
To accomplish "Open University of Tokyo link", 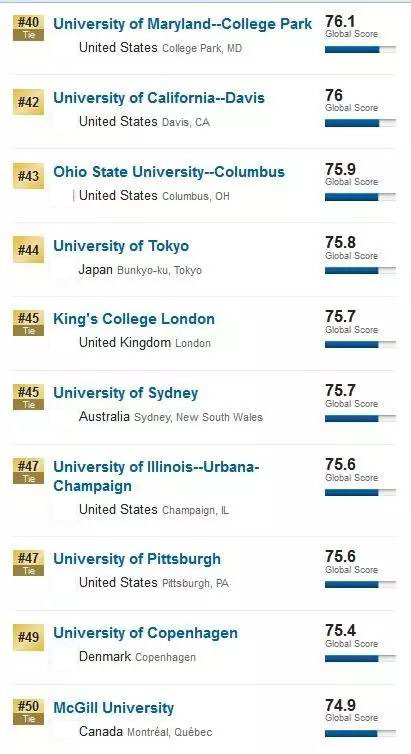I will (121, 246).
